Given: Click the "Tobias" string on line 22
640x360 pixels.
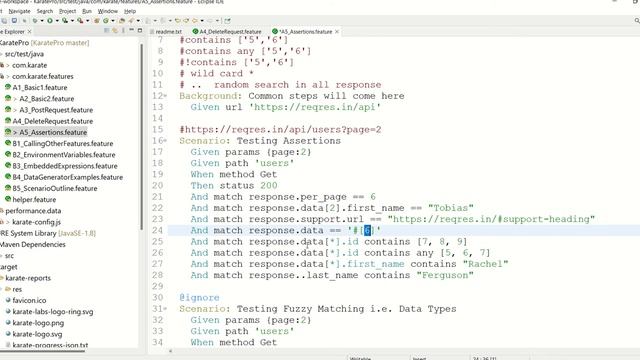Looking at the screenshot, I should point(451,208).
